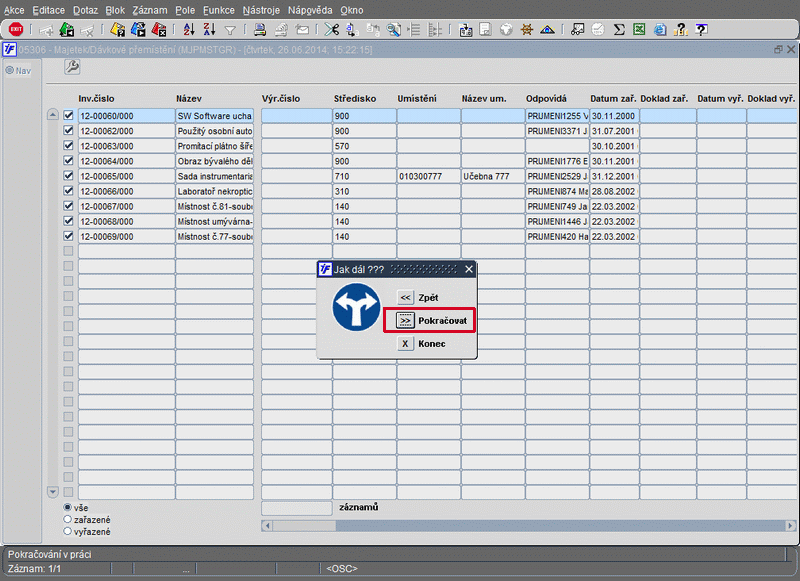Uncheck the checkbox for row 12-00060/000
Viewport: 800px width, 581px height.
[68, 116]
